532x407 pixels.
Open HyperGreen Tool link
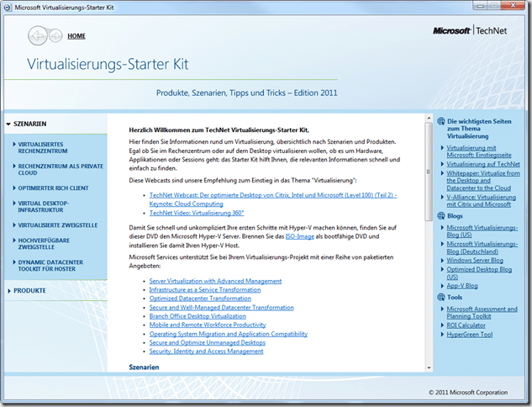(470, 335)
